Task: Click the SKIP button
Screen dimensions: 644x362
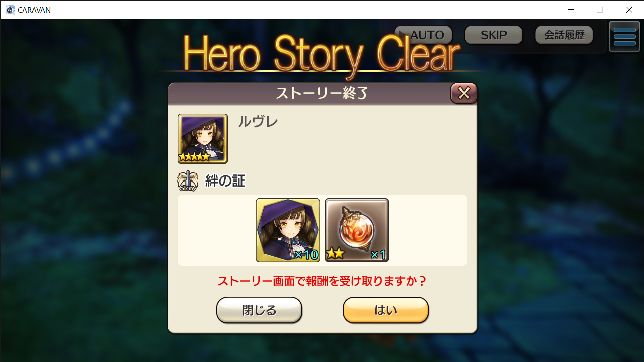Action: [x=494, y=35]
